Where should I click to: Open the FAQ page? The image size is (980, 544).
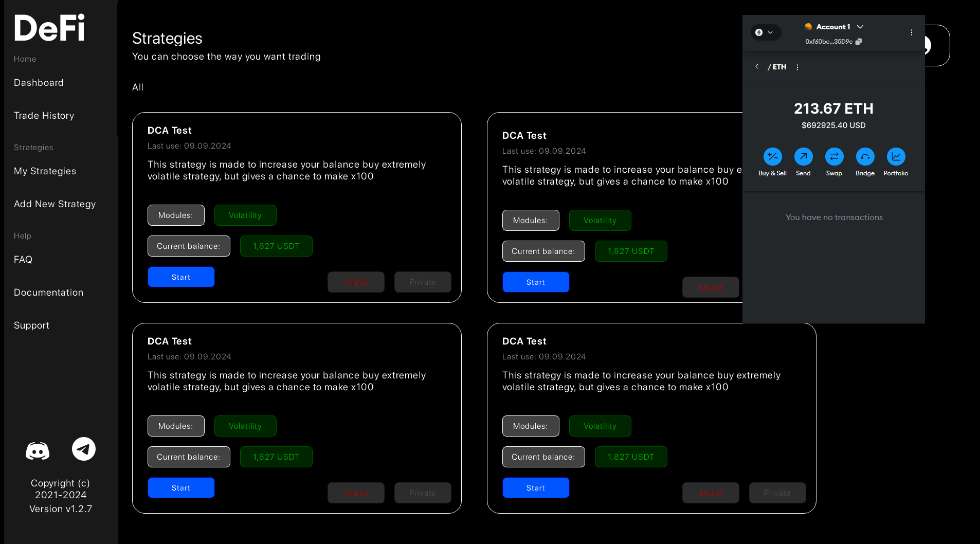(x=23, y=260)
